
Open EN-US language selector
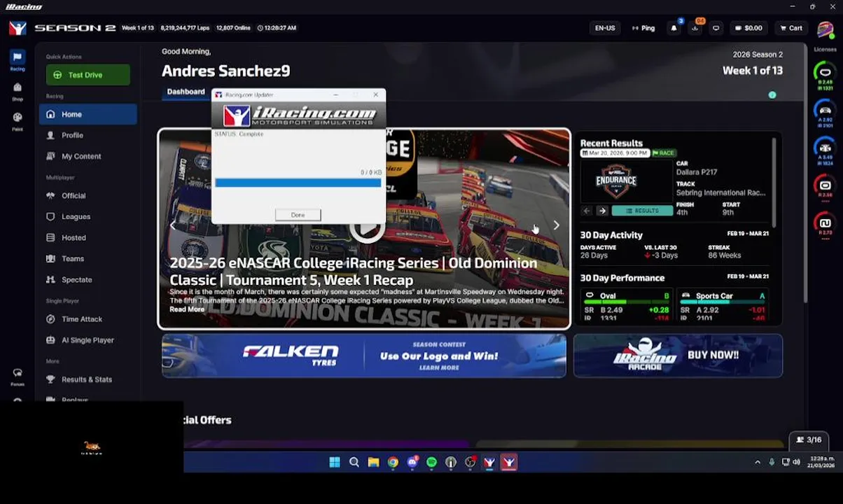click(605, 28)
